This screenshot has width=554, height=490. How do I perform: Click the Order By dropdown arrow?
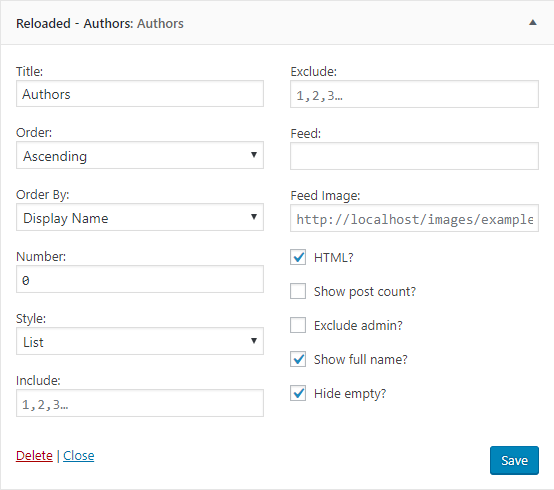[x=254, y=217]
